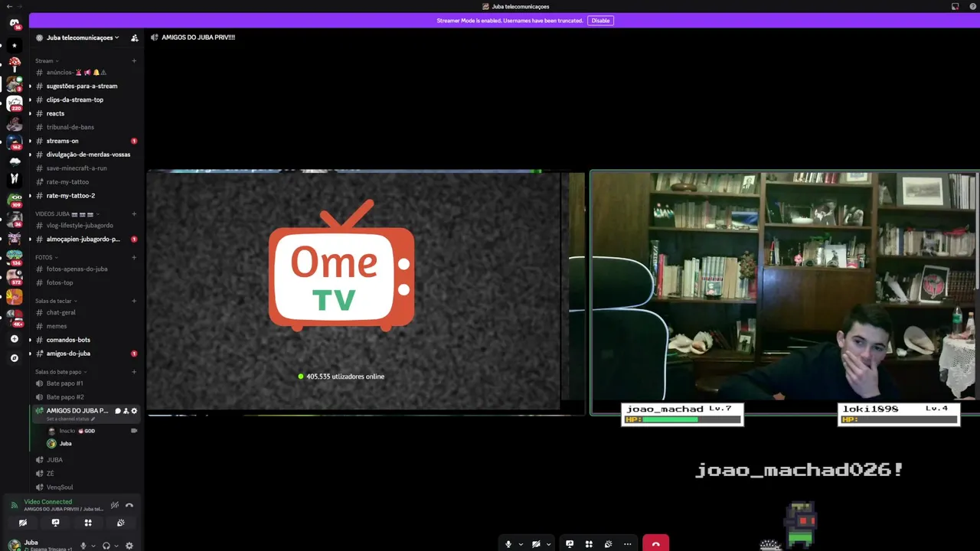Image resolution: width=980 pixels, height=551 pixels.
Task: Disable Streamer Mode from the banner
Action: click(600, 21)
